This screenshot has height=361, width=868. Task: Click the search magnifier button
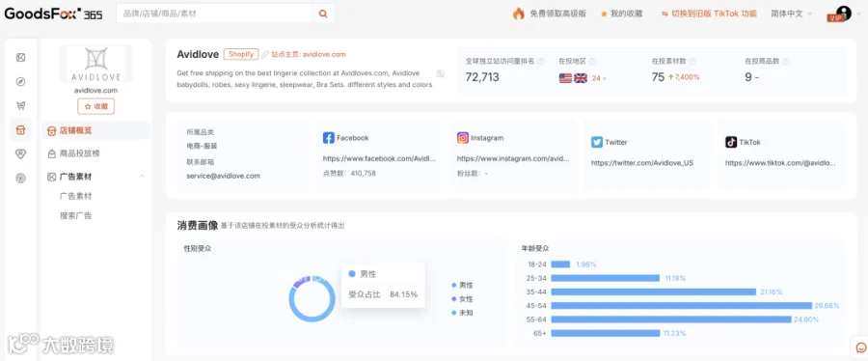coord(323,14)
